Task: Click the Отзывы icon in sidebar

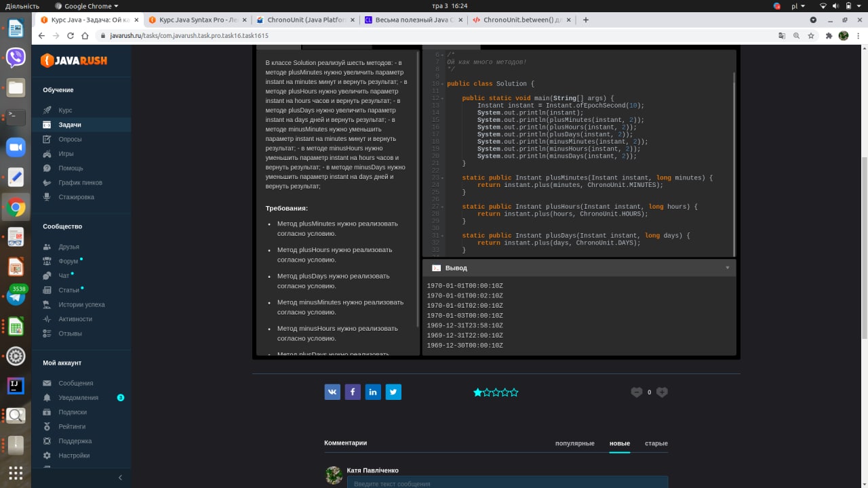Action: tap(47, 333)
